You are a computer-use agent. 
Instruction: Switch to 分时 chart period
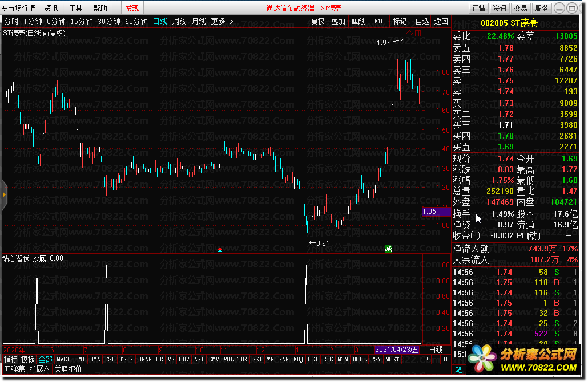(x=11, y=21)
